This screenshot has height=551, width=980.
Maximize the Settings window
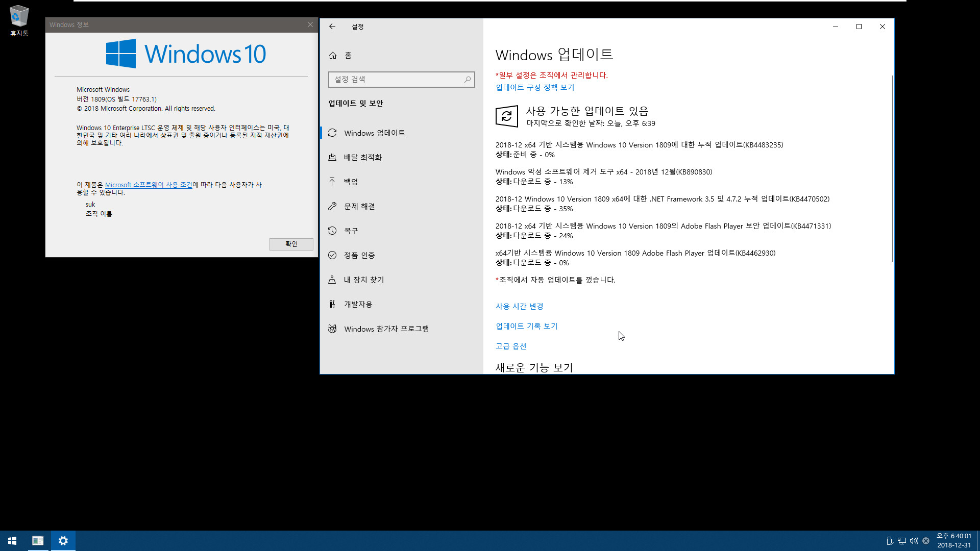tap(859, 27)
